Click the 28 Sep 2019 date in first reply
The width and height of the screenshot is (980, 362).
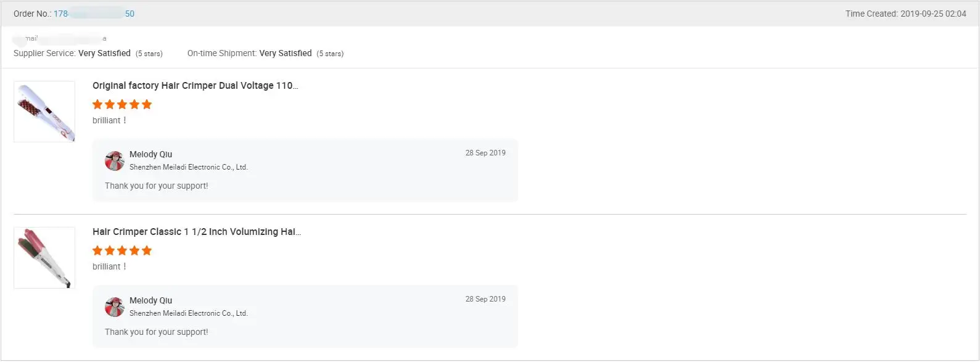pos(485,153)
